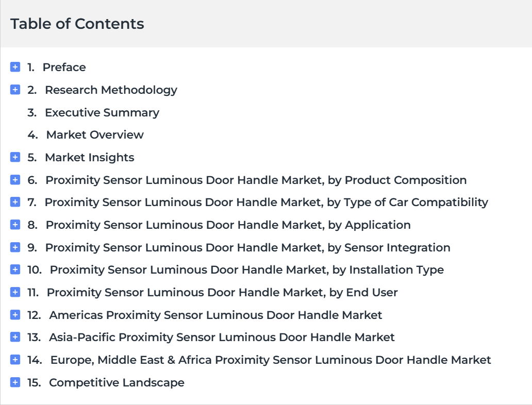The height and width of the screenshot is (405, 532).
Task: Expand Europe, Middle East & Africa plus icon
Action: click(15, 360)
